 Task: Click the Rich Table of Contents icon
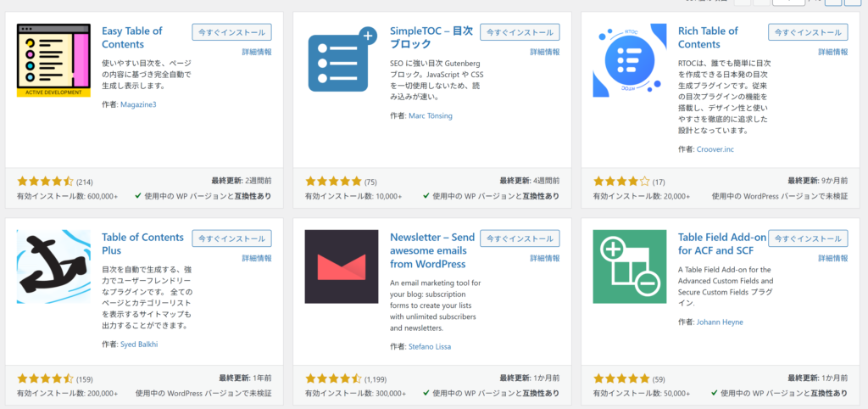tap(630, 60)
